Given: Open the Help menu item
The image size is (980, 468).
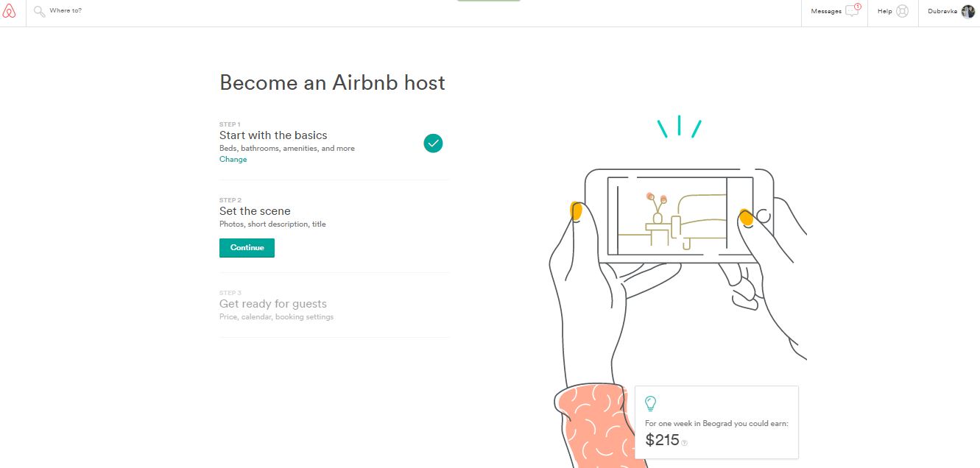Looking at the screenshot, I should [x=884, y=11].
